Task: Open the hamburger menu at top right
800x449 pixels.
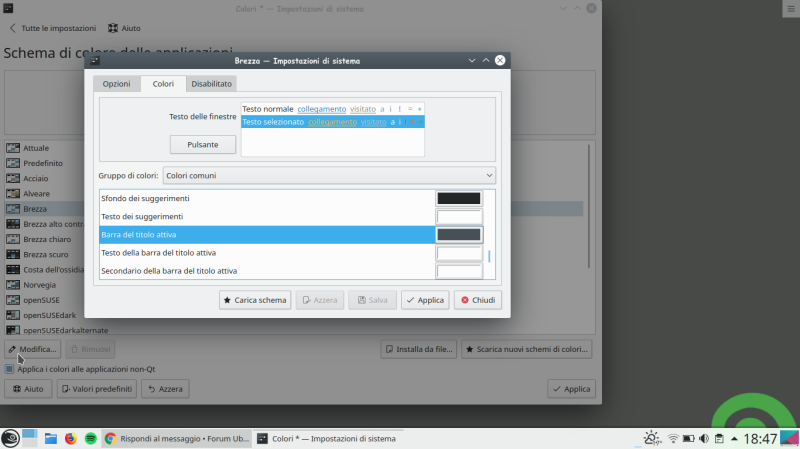Action: click(x=791, y=9)
